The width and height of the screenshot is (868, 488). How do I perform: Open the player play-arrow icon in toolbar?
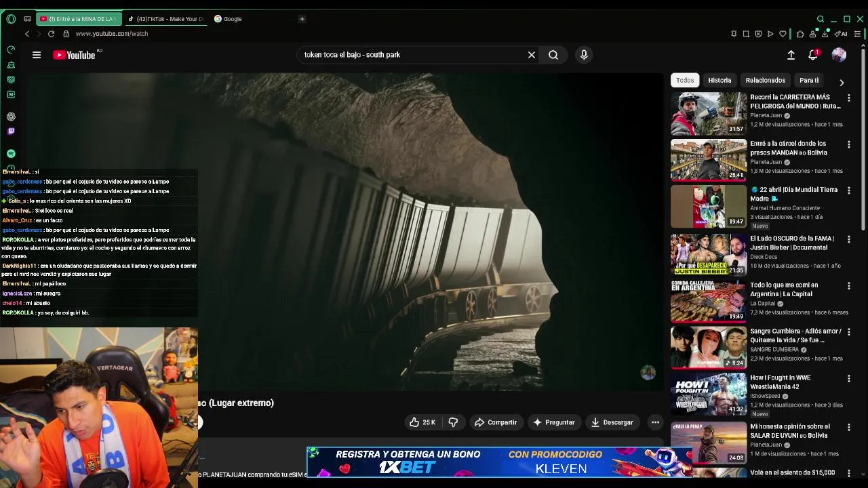point(770,34)
